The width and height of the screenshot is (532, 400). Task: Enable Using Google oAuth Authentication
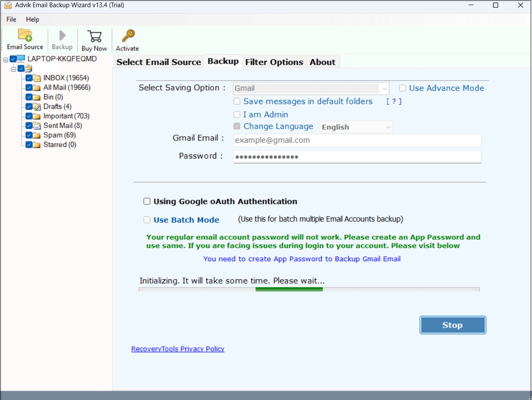coord(147,201)
